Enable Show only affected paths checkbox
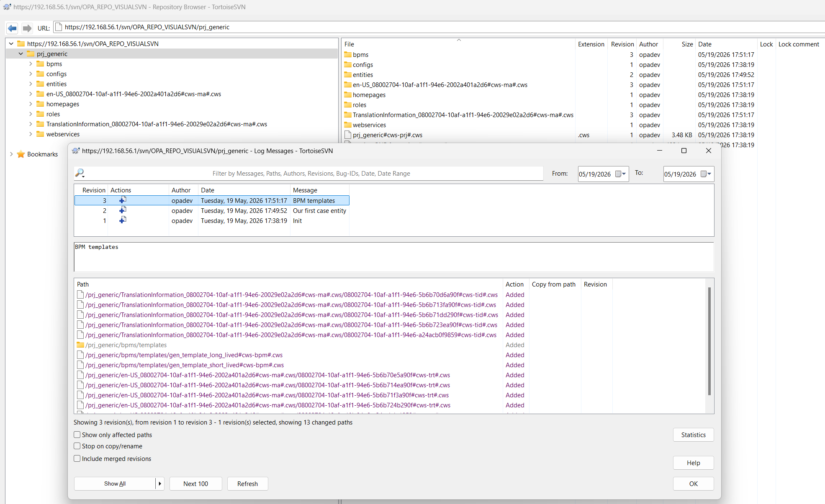Screen dimensions: 825x504 pyautogui.click(x=77, y=435)
